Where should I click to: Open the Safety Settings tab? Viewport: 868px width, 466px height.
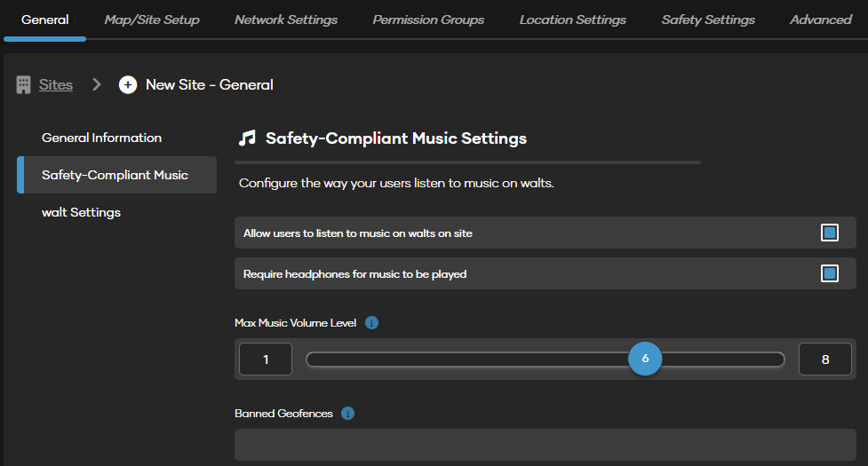click(708, 20)
